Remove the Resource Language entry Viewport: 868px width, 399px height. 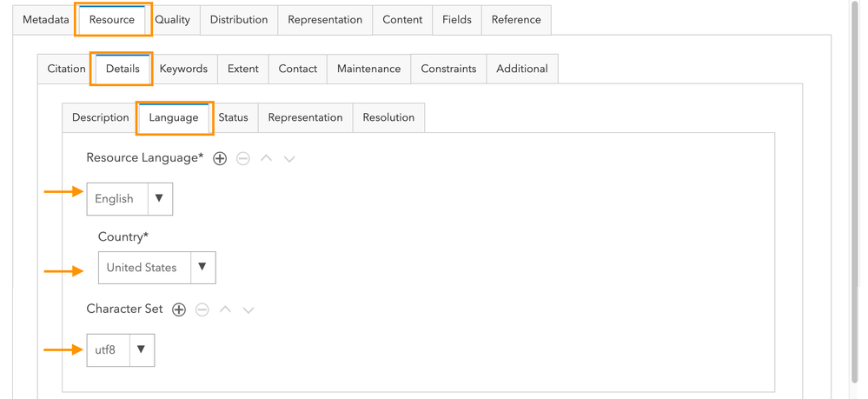(243, 158)
